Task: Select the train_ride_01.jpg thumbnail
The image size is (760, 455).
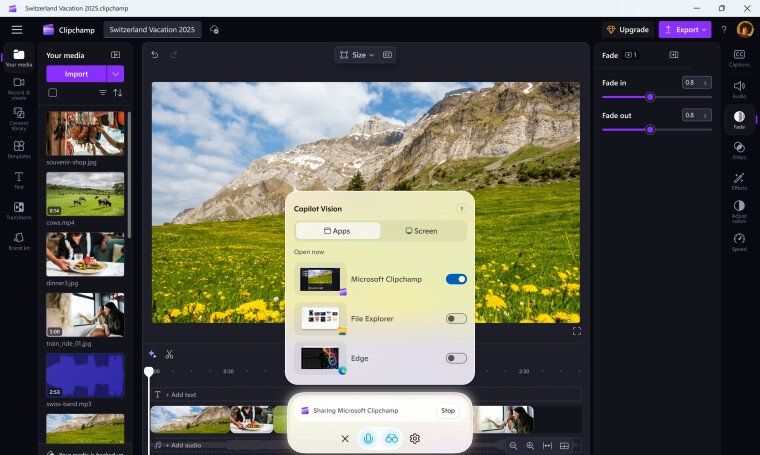Action: tap(85, 315)
